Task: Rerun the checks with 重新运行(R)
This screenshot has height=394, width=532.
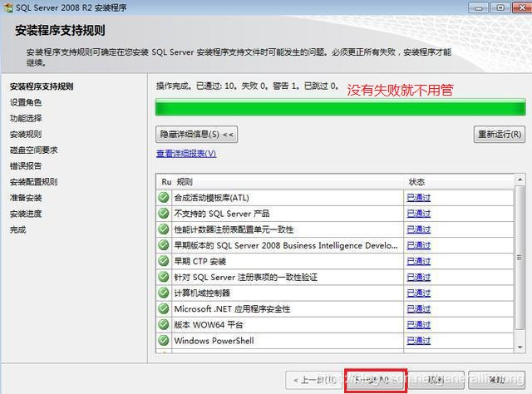Action: (x=500, y=135)
